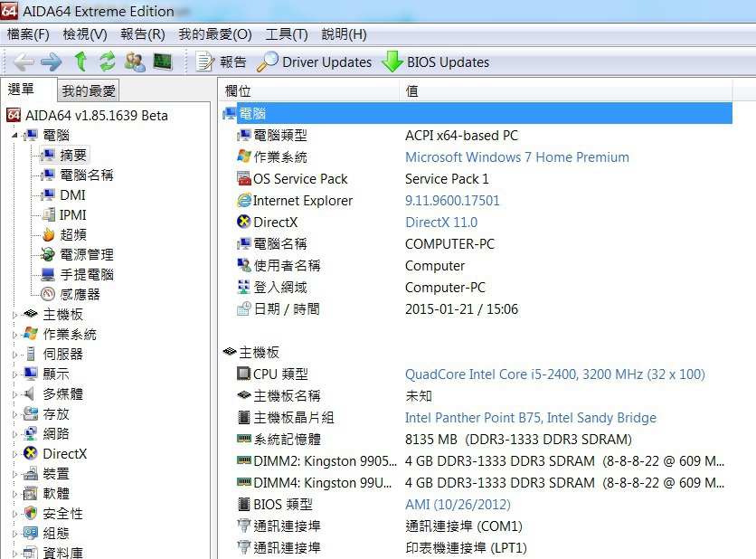Click the 電源管理 power icon
This screenshot has height=559, width=756.
click(48, 254)
